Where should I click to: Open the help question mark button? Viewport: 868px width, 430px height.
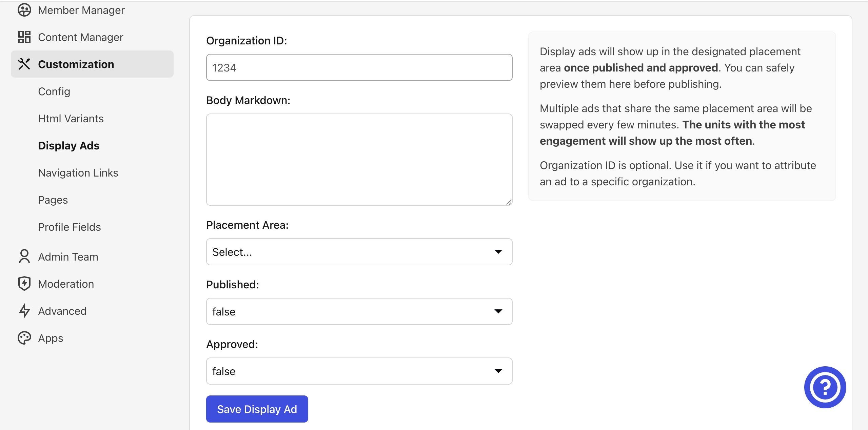[825, 387]
